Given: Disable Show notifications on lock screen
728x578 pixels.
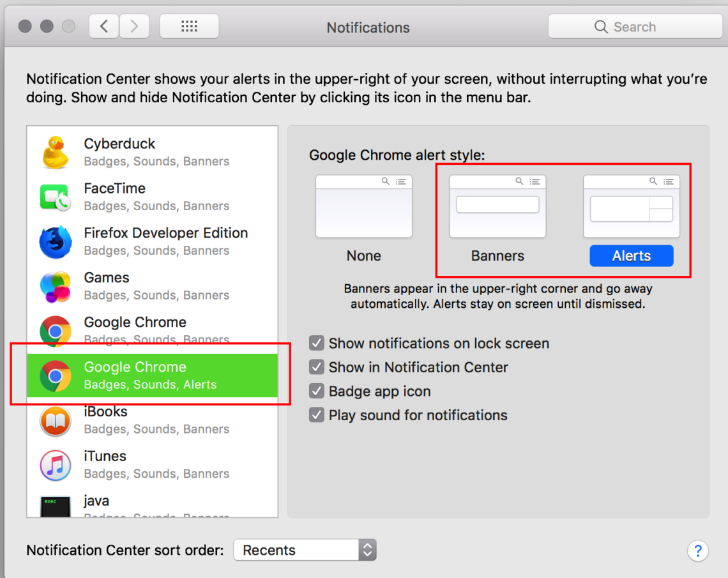Looking at the screenshot, I should tap(317, 343).
